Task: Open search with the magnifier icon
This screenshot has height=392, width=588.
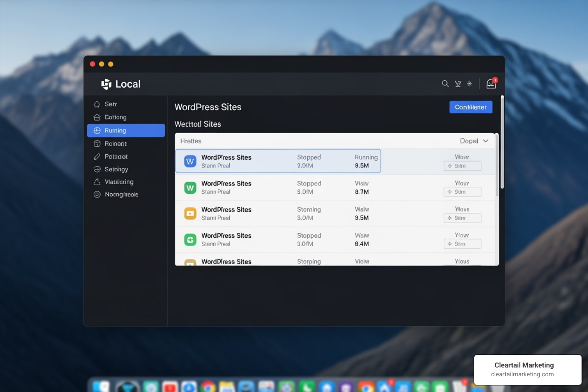Action: click(445, 84)
